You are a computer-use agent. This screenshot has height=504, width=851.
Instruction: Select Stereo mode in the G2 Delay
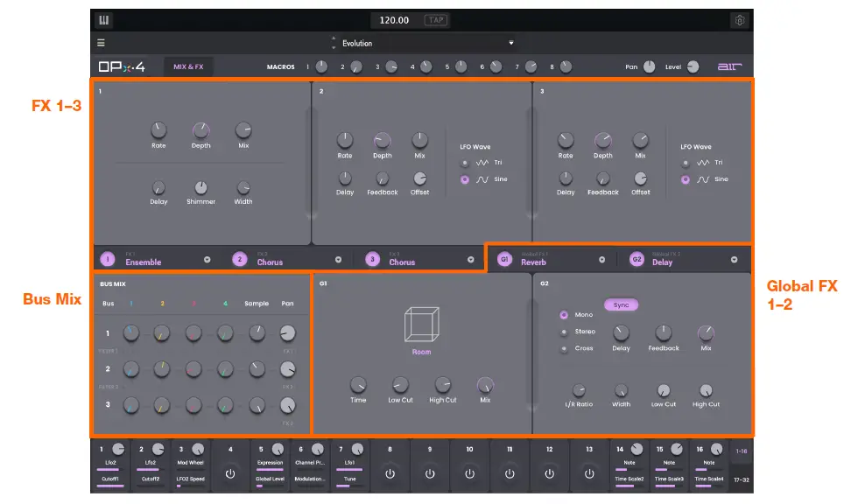[x=563, y=332]
